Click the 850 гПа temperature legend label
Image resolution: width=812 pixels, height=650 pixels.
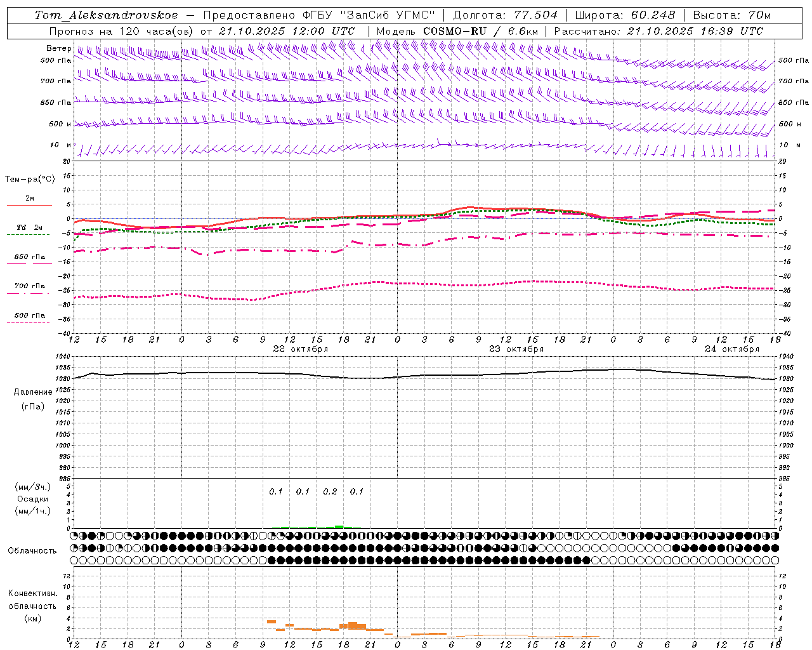click(29, 257)
